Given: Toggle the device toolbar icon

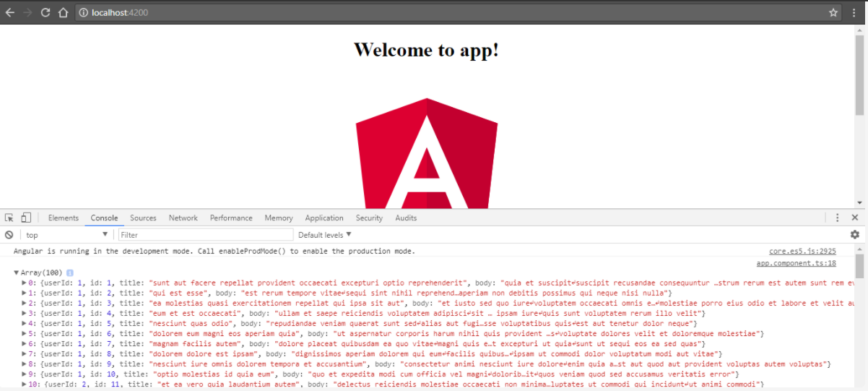Looking at the screenshot, I should [25, 218].
